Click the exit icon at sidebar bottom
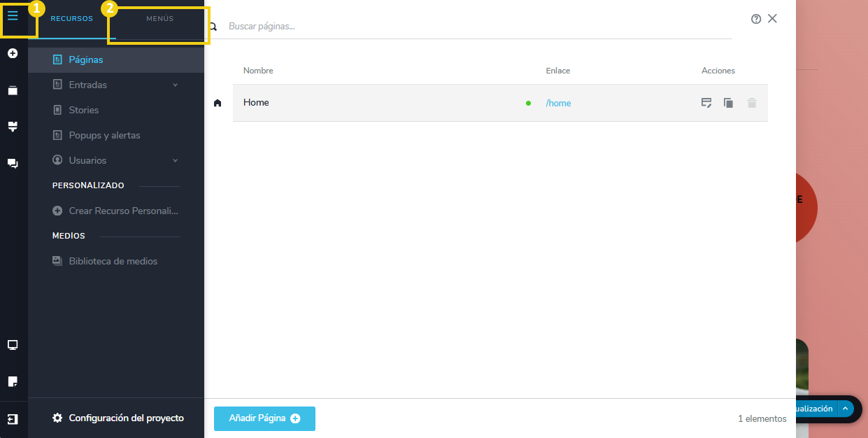This screenshot has width=868, height=438. click(13, 419)
